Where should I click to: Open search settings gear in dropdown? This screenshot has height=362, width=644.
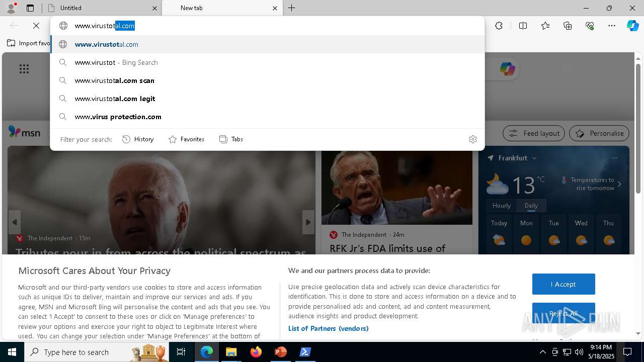point(472,139)
